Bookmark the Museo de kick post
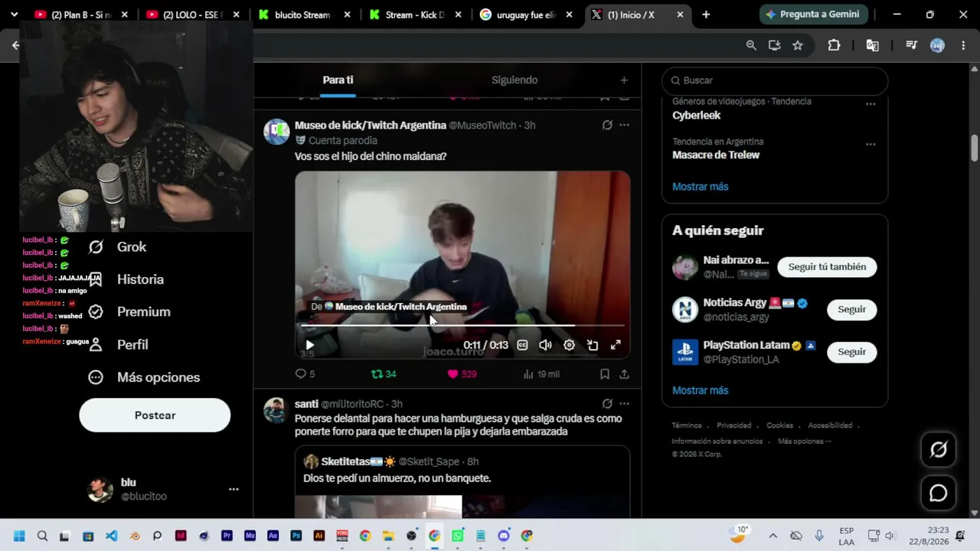 (605, 374)
